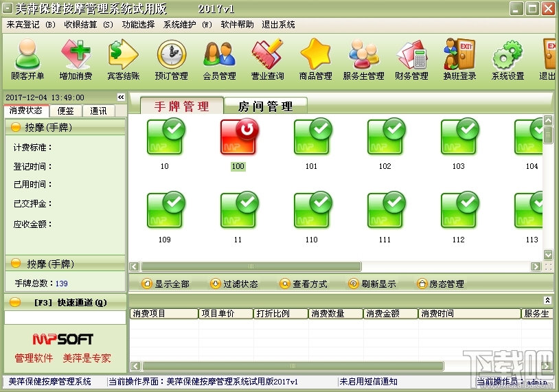Click tag grid horizontal scrollbar thumb
The image size is (559, 392).
[x=251, y=266]
